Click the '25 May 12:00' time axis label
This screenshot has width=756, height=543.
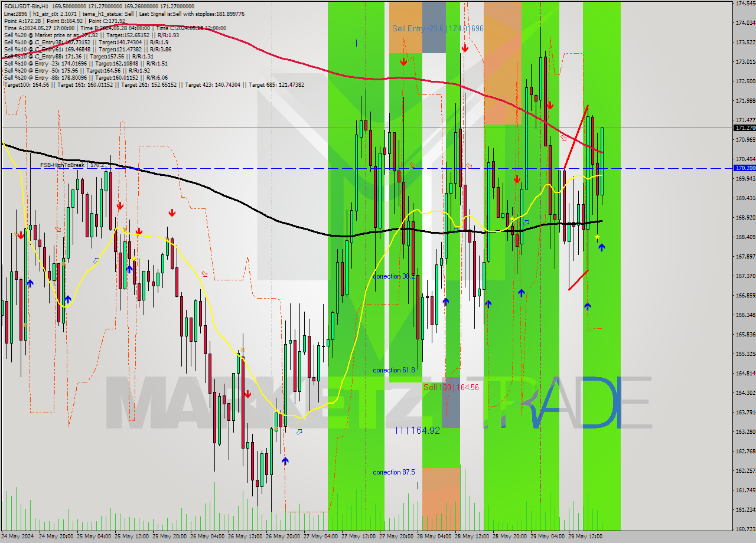click(131, 537)
